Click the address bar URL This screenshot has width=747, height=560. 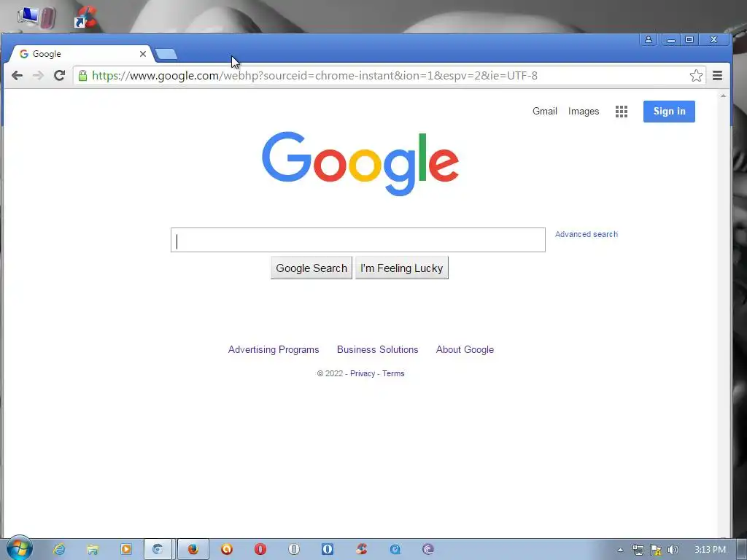[314, 76]
